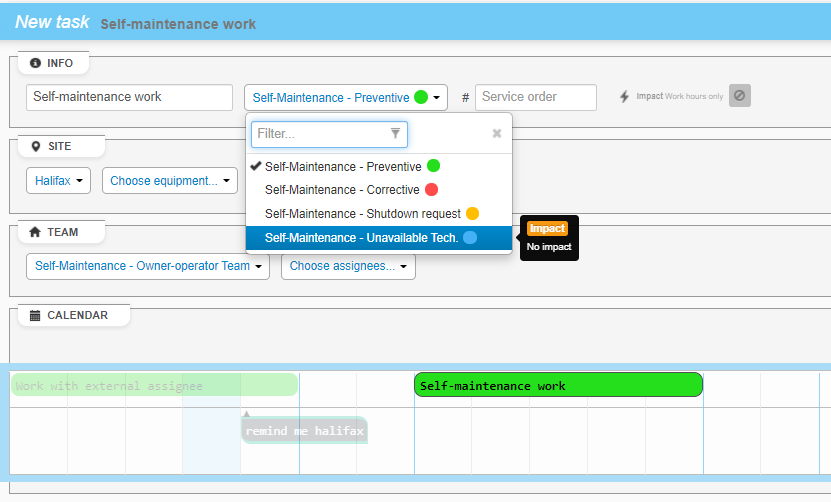This screenshot has width=831, height=502.
Task: Select Self-Maintenance - Unavailable Tech. option
Action: [x=361, y=238]
